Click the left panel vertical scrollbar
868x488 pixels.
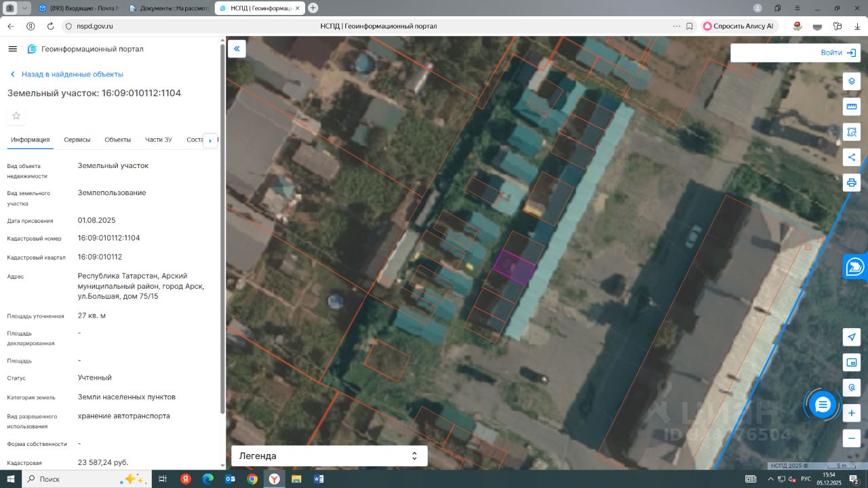[x=222, y=228]
